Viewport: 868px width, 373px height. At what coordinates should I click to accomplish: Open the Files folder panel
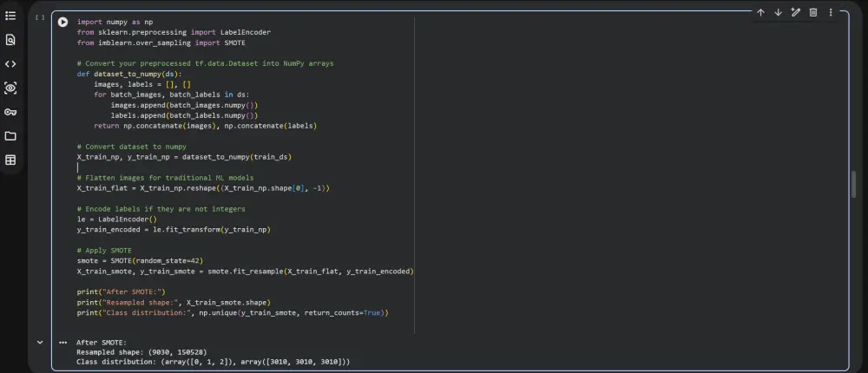point(10,136)
